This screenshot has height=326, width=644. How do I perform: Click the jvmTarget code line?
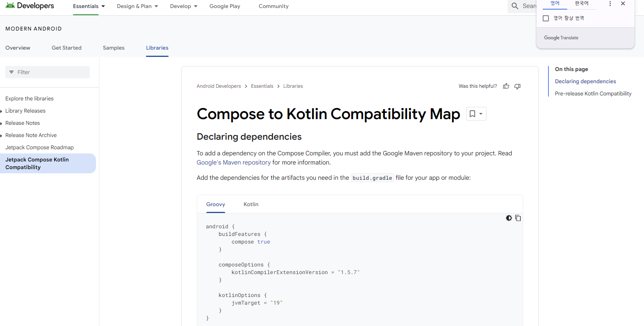point(257,303)
